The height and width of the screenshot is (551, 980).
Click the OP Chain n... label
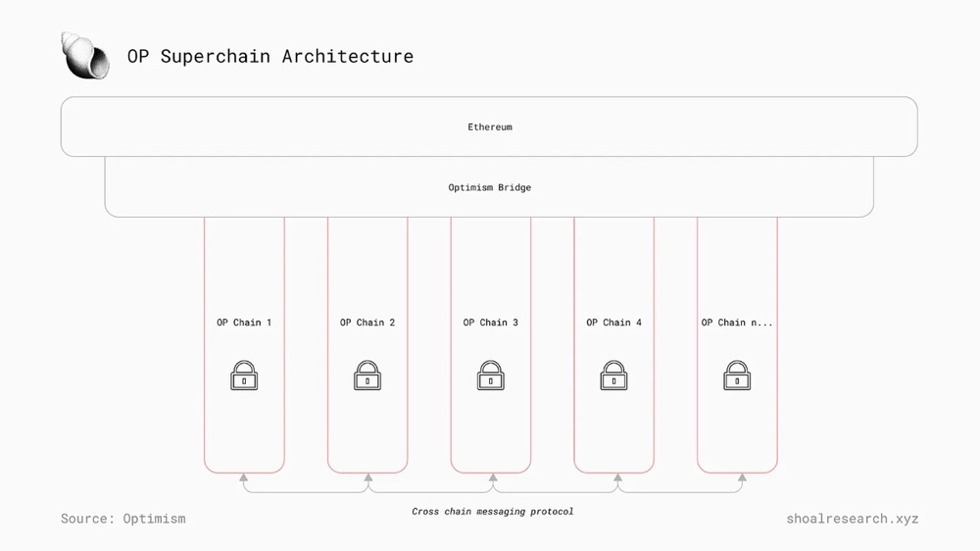coord(737,323)
